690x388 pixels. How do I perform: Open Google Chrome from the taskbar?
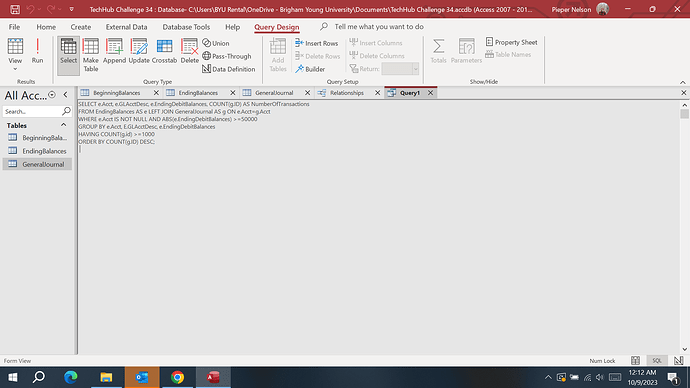point(177,377)
